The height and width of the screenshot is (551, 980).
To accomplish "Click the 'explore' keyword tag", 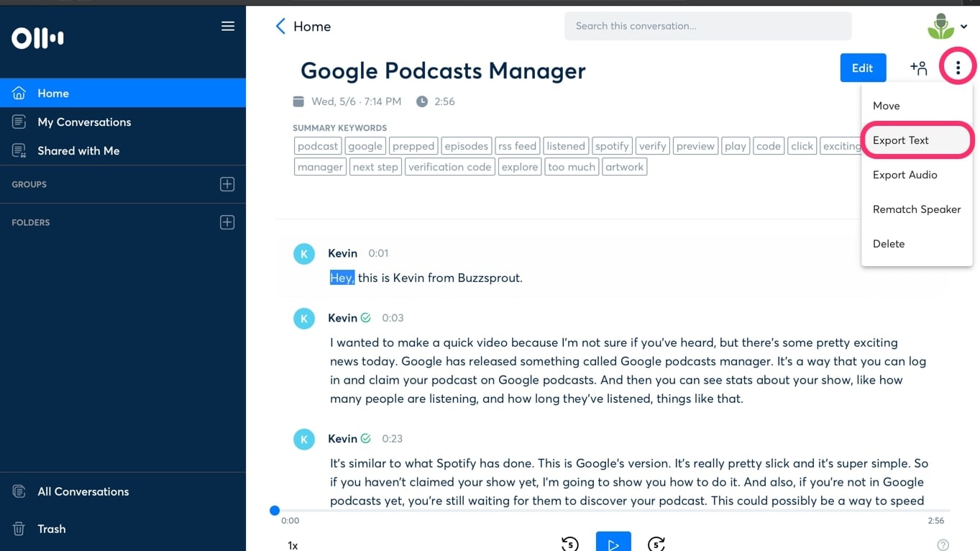I will [x=520, y=167].
